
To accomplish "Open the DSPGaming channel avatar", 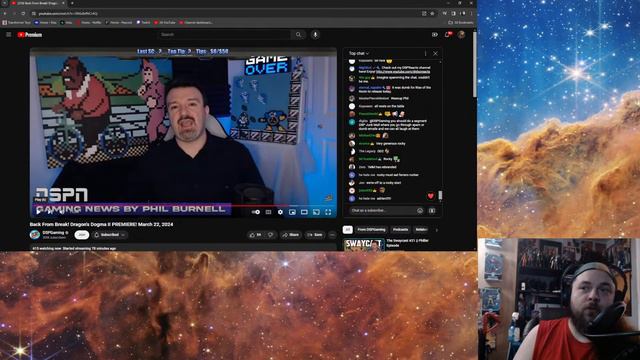I will [x=35, y=235].
